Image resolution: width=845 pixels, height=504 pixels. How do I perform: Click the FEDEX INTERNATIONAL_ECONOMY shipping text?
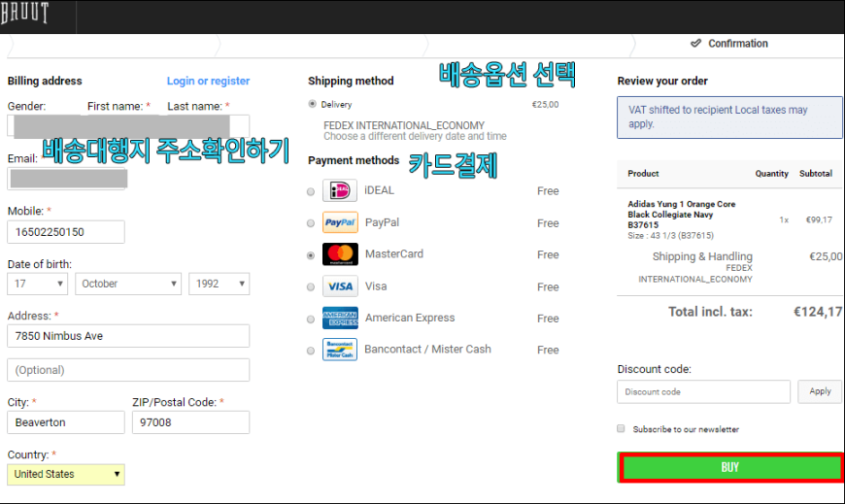pyautogui.click(x=404, y=125)
